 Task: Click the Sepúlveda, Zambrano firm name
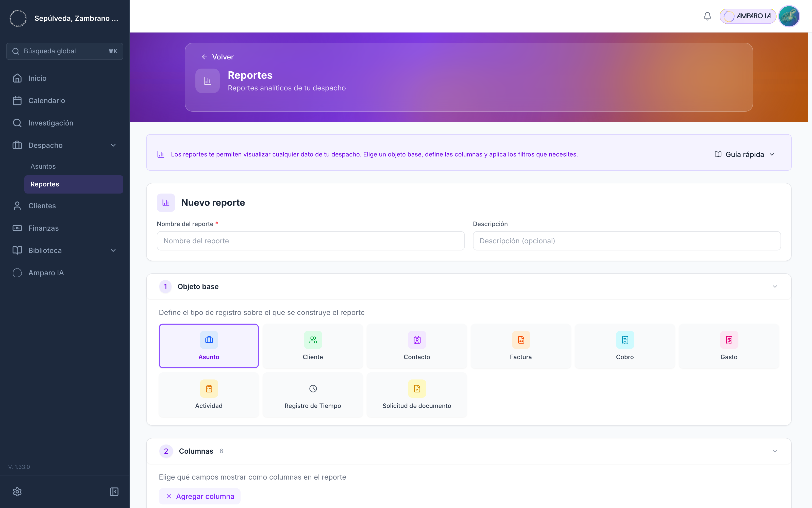click(76, 18)
